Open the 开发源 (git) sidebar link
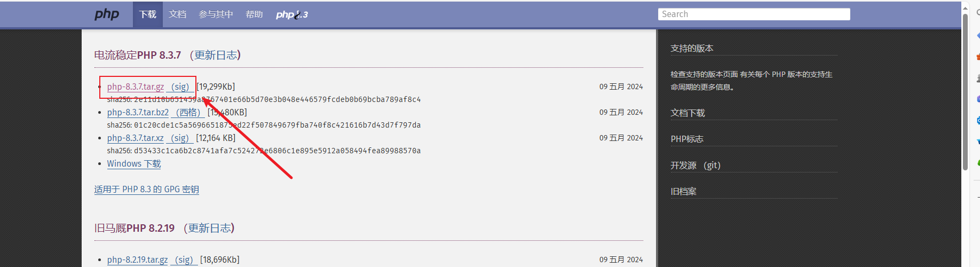This screenshot has width=980, height=267. (695, 166)
